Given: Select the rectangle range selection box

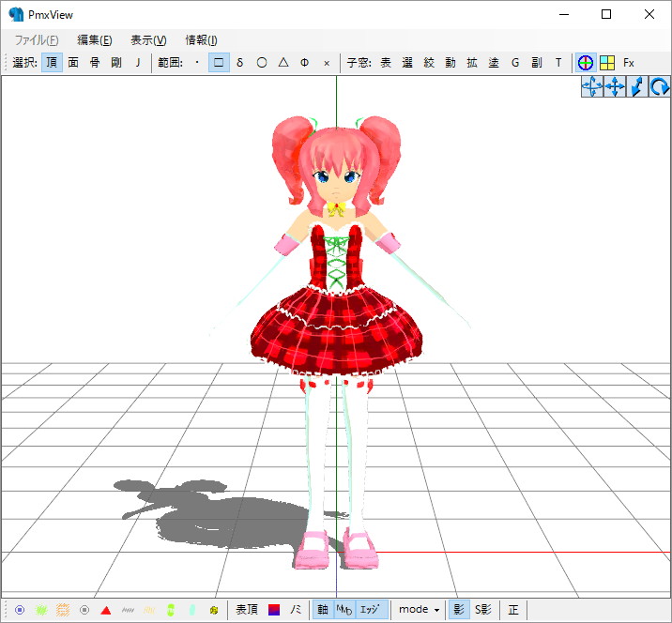Looking at the screenshot, I should (219, 63).
